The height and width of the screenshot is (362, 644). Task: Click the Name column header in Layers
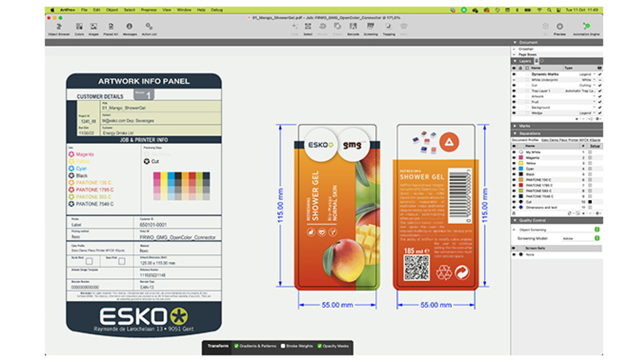(x=536, y=67)
